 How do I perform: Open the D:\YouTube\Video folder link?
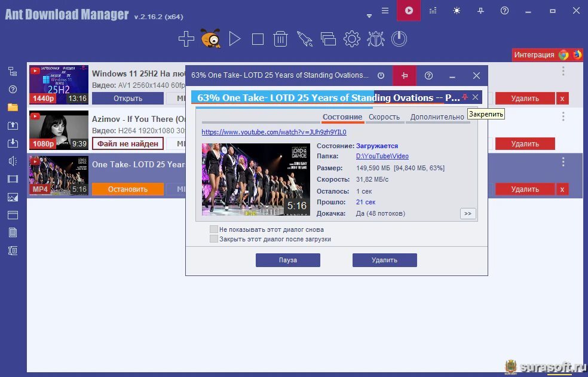coord(382,157)
